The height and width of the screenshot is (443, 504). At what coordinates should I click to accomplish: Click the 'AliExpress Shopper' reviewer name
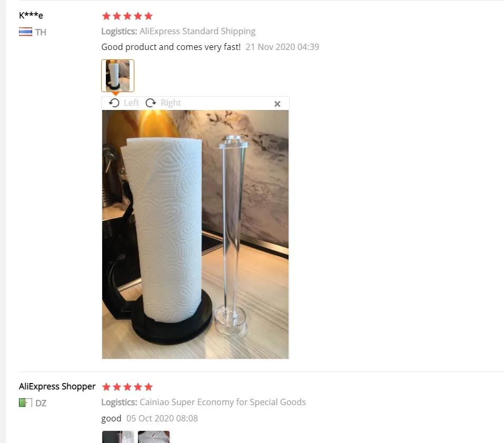57,386
